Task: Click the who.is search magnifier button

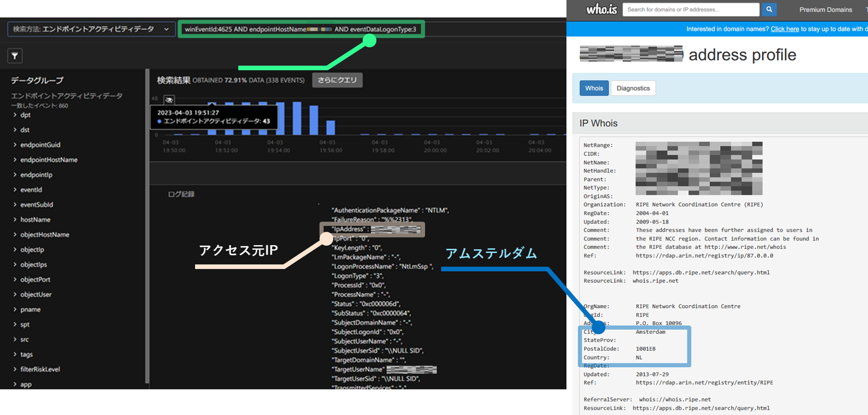Action: (769, 10)
